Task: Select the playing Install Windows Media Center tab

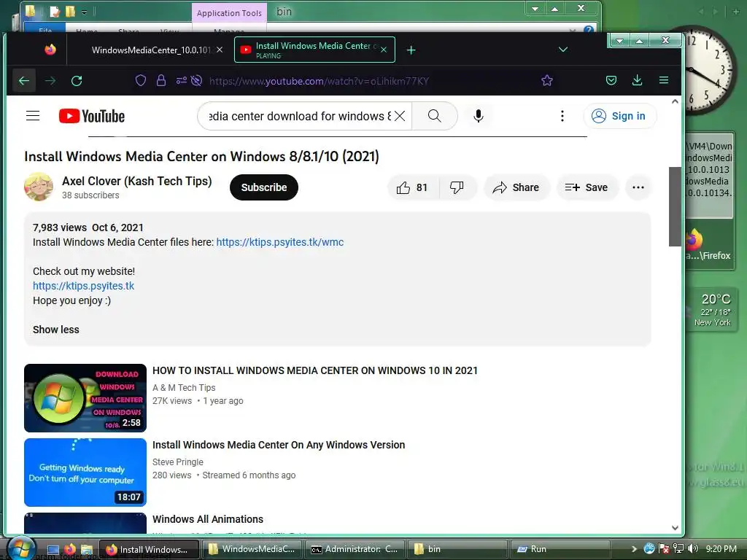Action: [x=314, y=50]
